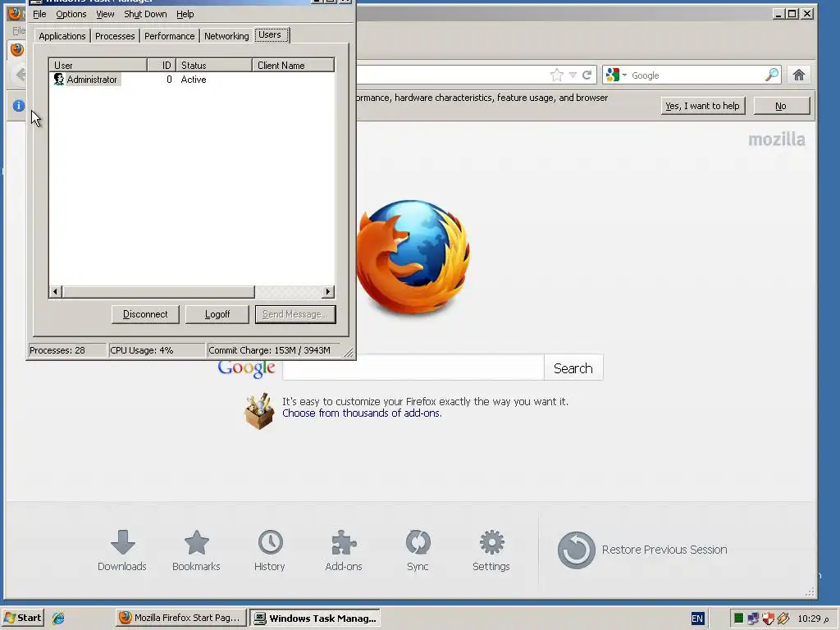Open the address bar history dropdown arrow
The image size is (840, 630).
click(x=573, y=75)
